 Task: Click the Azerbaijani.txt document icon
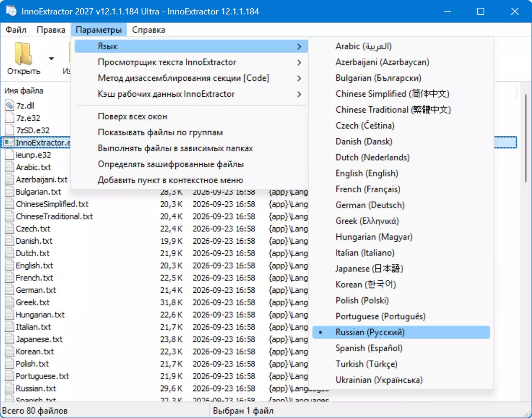tap(10, 179)
